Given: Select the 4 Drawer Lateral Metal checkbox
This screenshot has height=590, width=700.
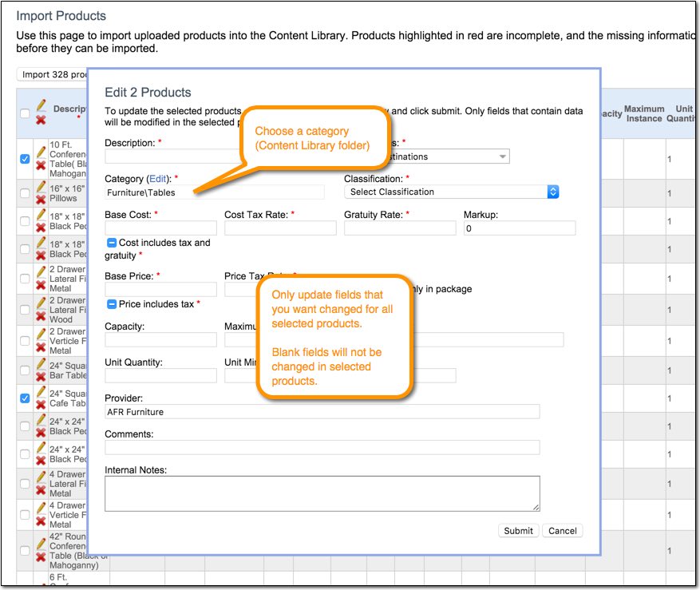Looking at the screenshot, I should tap(25, 483).
